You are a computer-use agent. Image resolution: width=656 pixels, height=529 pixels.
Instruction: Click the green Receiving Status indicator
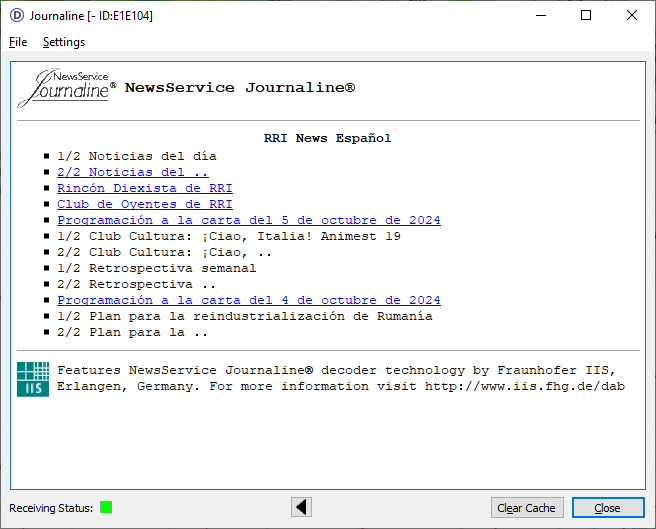[x=106, y=507]
